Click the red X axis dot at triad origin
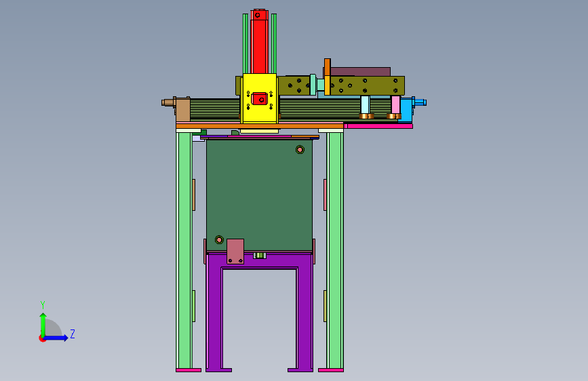Screen dimensions: 588x381 coord(42,338)
